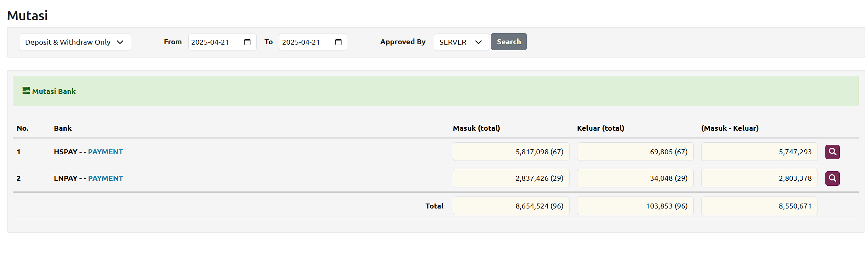Focus the To date field
868x266 pixels.
click(304, 42)
